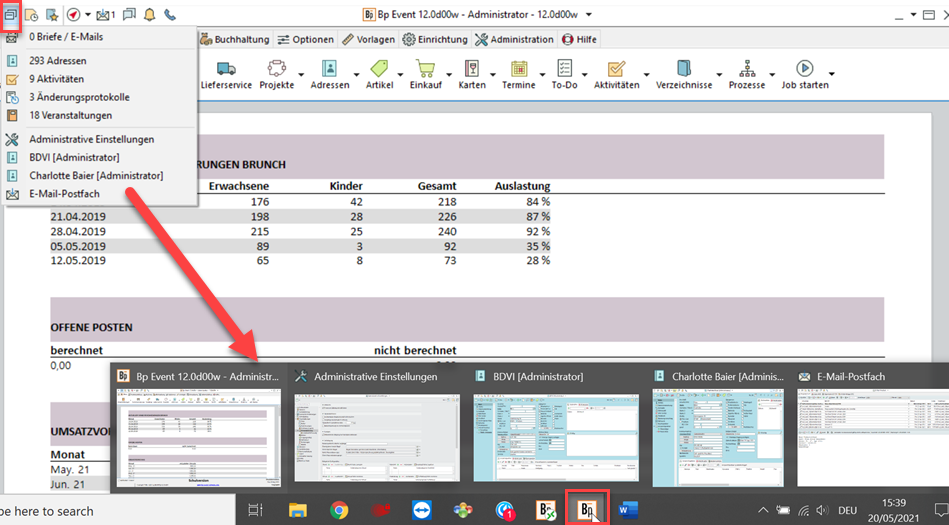Viewport: 949px width, 525px height.
Task: Expand the Aktivitäten dropdown arrow
Action: tap(646, 74)
